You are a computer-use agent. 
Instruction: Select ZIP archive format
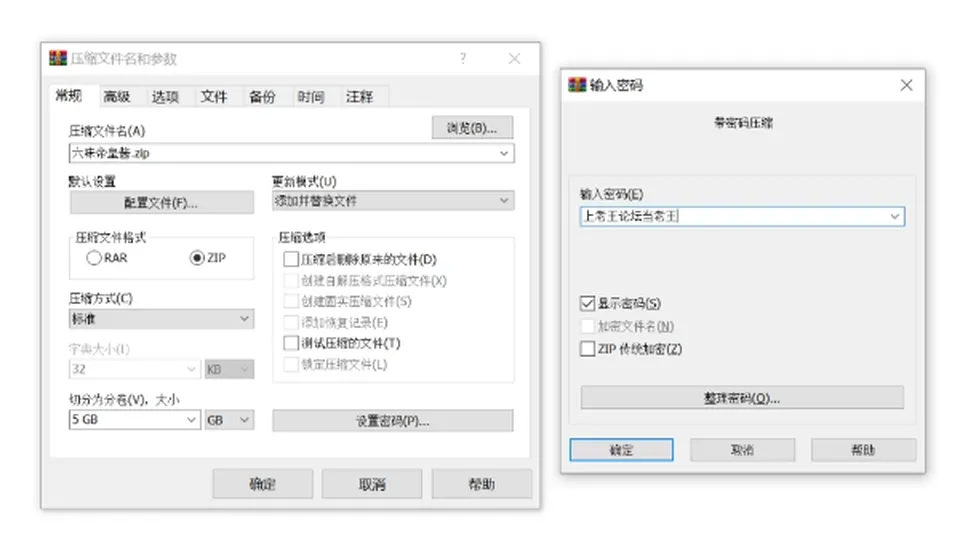tap(197, 258)
